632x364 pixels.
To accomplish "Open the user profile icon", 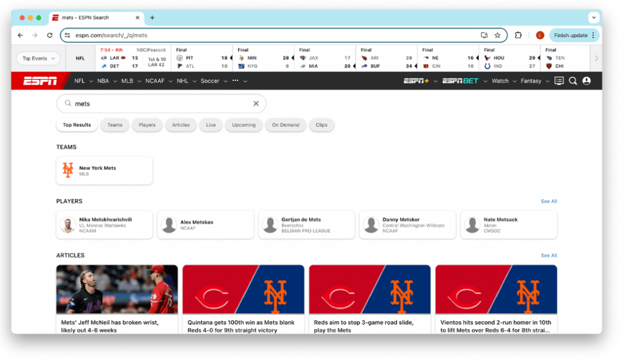I will (x=586, y=81).
